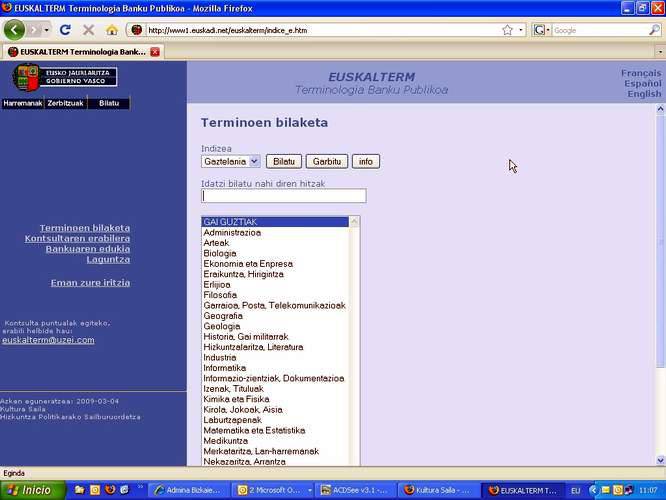Open search engine selector Google icon

tap(541, 30)
